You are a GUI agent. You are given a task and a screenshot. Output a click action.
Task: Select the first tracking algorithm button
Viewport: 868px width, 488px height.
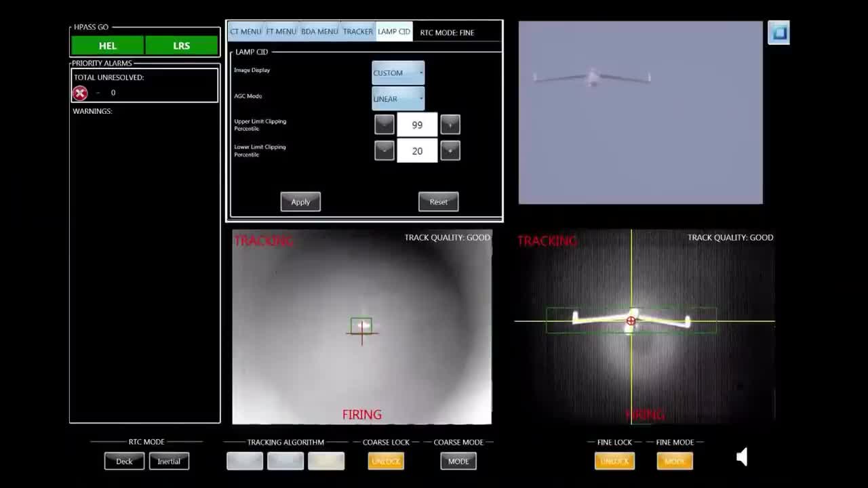(x=245, y=461)
